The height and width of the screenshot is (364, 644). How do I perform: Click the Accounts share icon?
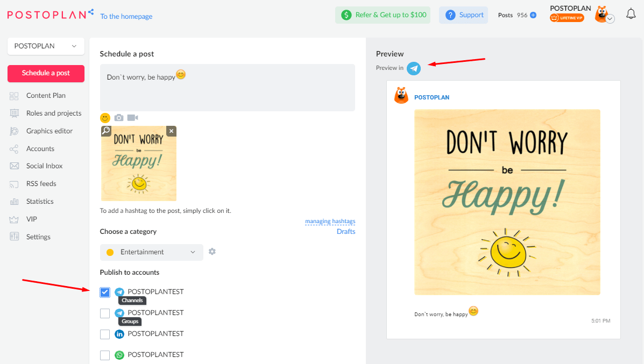pyautogui.click(x=14, y=149)
